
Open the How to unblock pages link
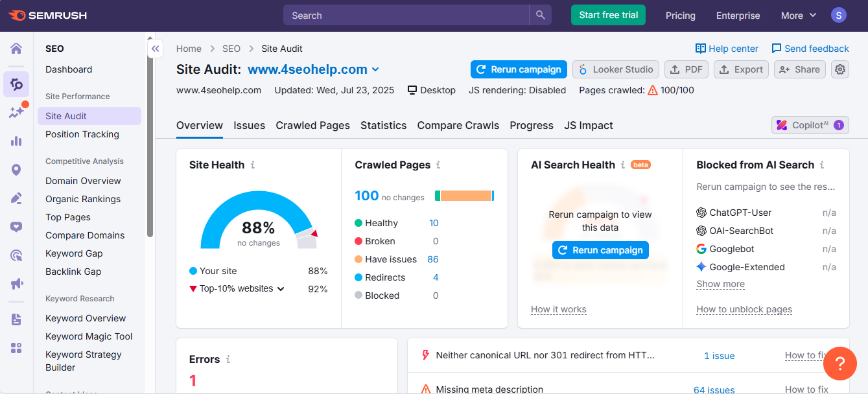[x=744, y=309]
